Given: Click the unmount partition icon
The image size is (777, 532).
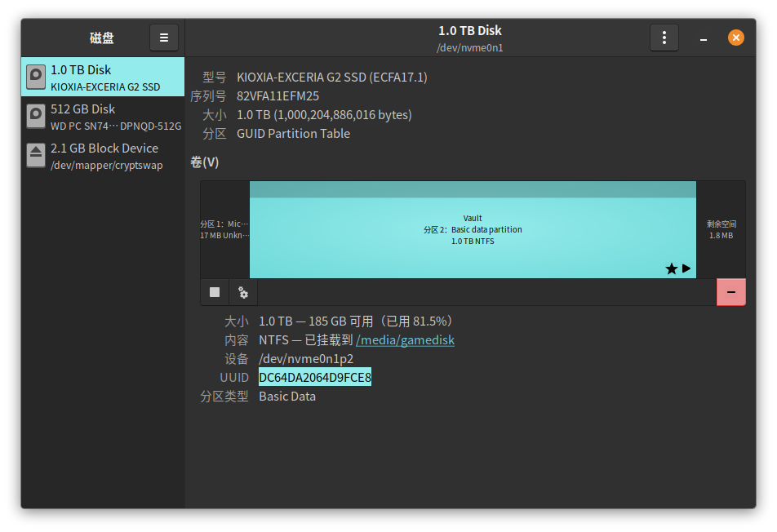Looking at the screenshot, I should pos(214,292).
